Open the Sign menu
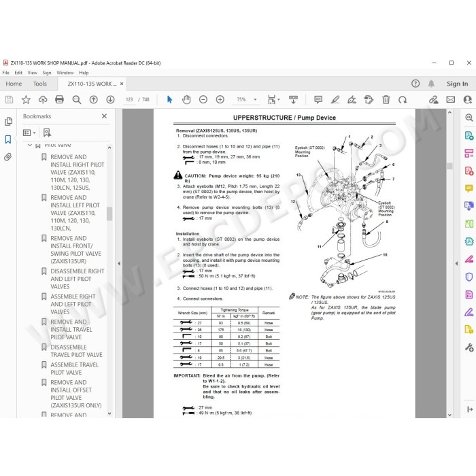Image resolution: width=476 pixels, height=476 pixels. pyautogui.click(x=47, y=73)
